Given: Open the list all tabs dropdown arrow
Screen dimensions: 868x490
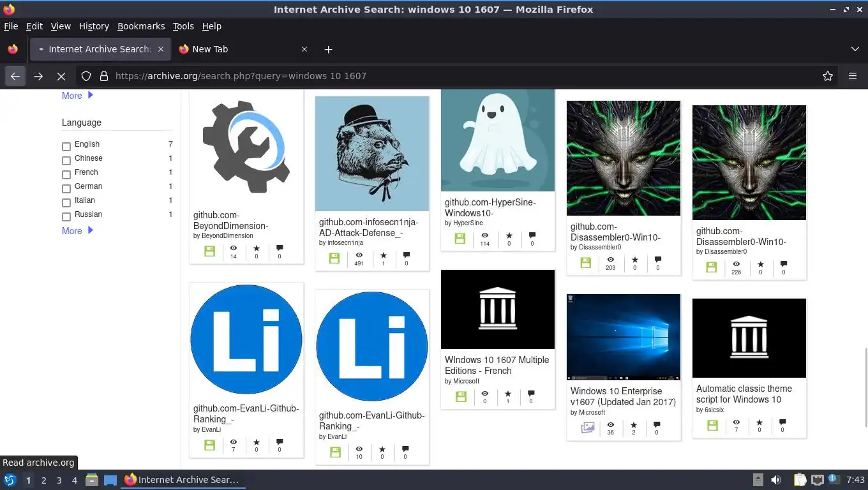Looking at the screenshot, I should (855, 49).
